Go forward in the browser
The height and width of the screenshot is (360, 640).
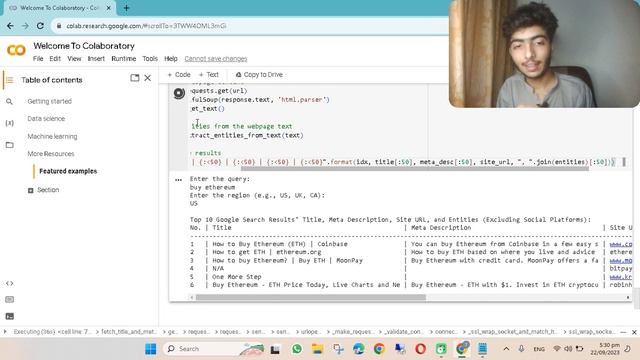point(25,26)
